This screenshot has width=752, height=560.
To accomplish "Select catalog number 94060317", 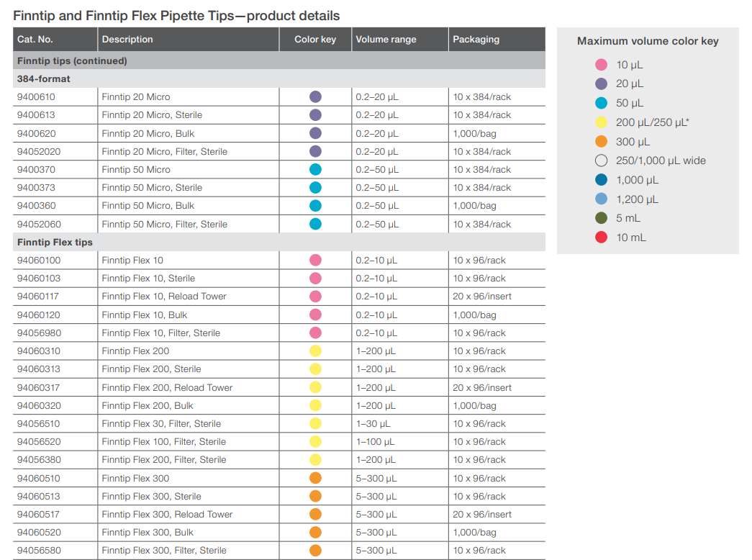I will tap(38, 387).
